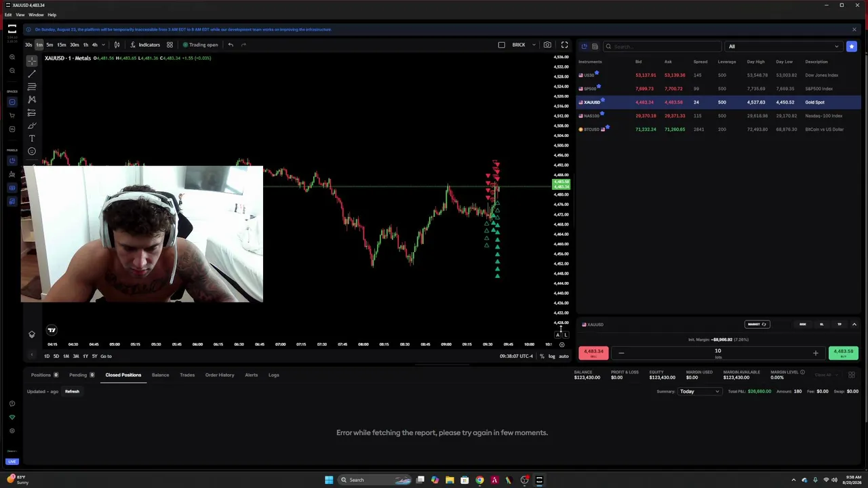The width and height of the screenshot is (868, 488).
Task: Select the 5m timeframe
Action: click(x=50, y=45)
